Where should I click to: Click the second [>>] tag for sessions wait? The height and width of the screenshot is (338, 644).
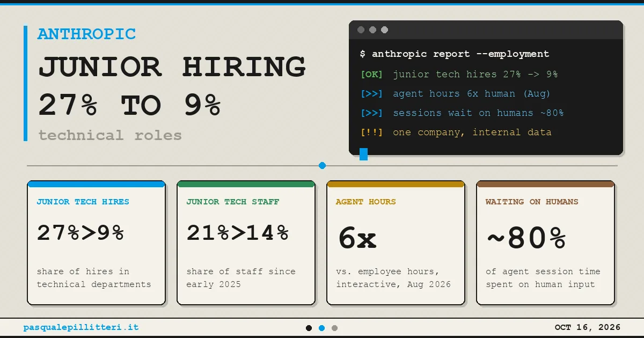coord(371,113)
